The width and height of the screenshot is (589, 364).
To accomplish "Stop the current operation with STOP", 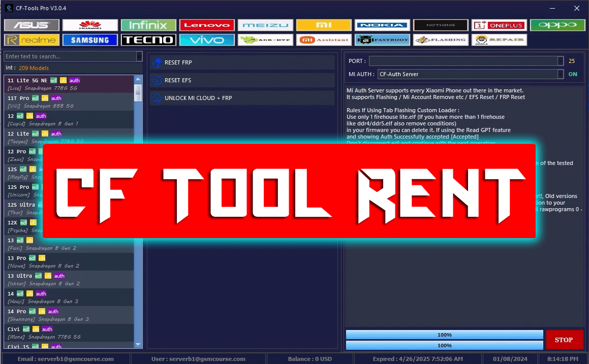I will 564,340.
